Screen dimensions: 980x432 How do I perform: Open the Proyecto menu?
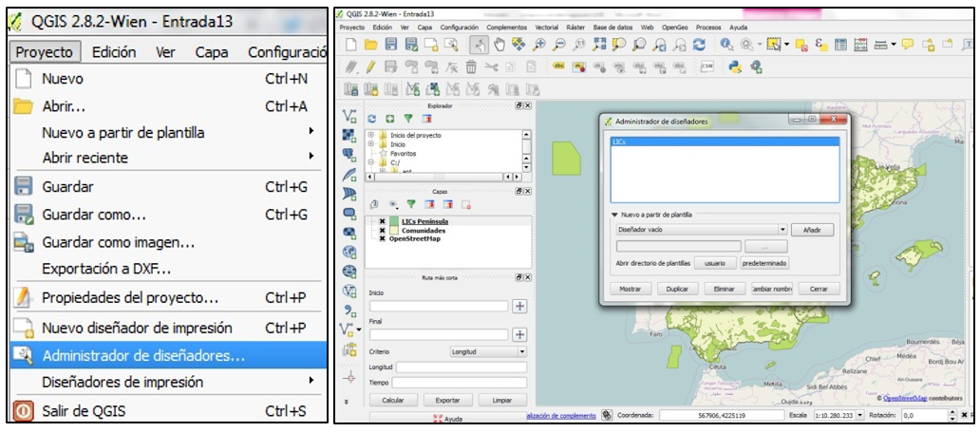click(x=47, y=52)
